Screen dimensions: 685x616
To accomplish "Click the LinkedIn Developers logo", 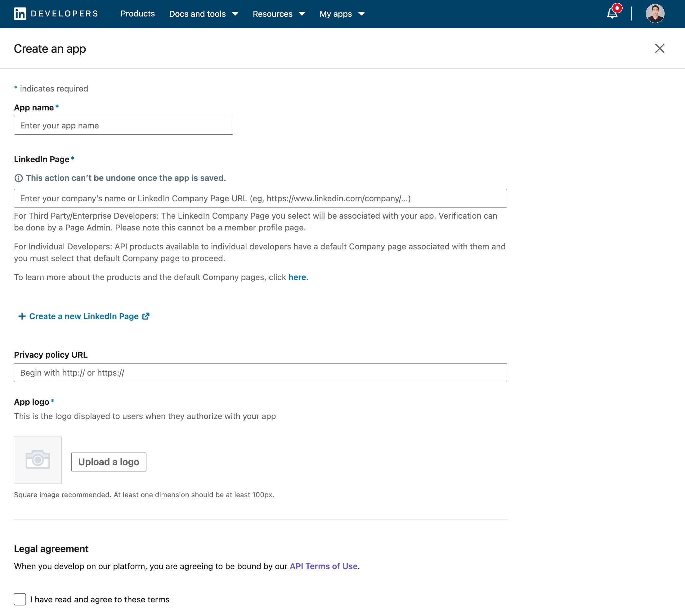I will tap(56, 14).
